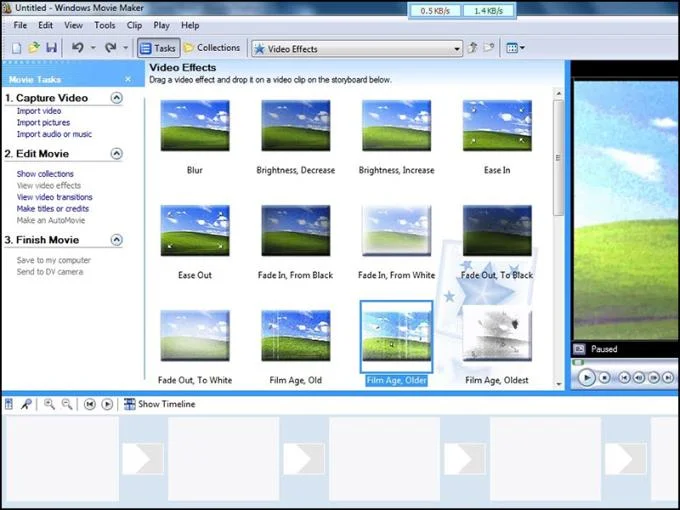Select the Blur effect thumbnail
680x510 pixels.
click(195, 126)
